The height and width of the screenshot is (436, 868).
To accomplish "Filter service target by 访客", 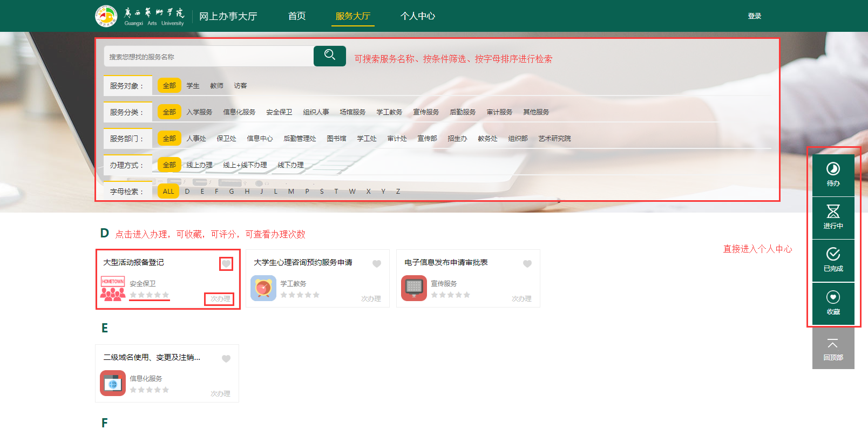I will pyautogui.click(x=241, y=85).
